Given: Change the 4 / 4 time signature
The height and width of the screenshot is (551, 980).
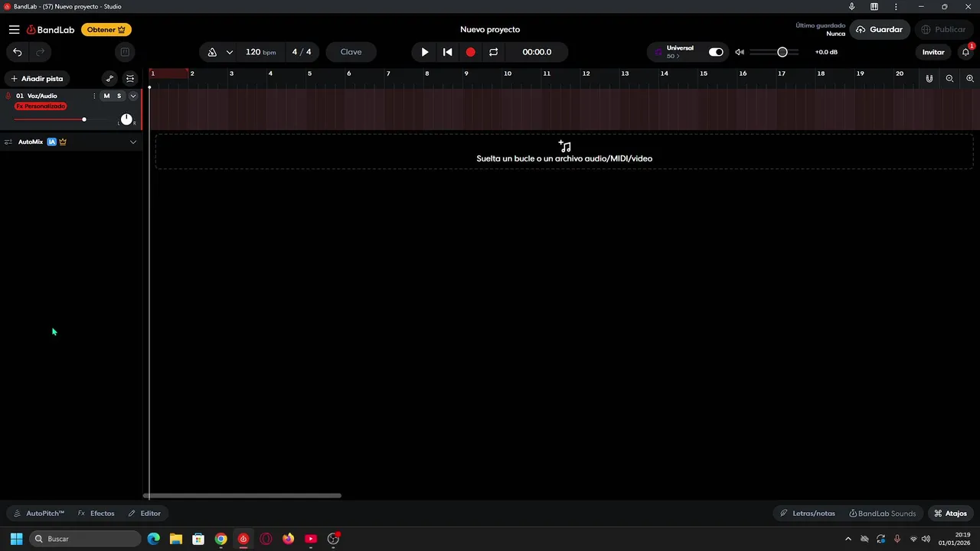Looking at the screenshot, I should point(302,52).
